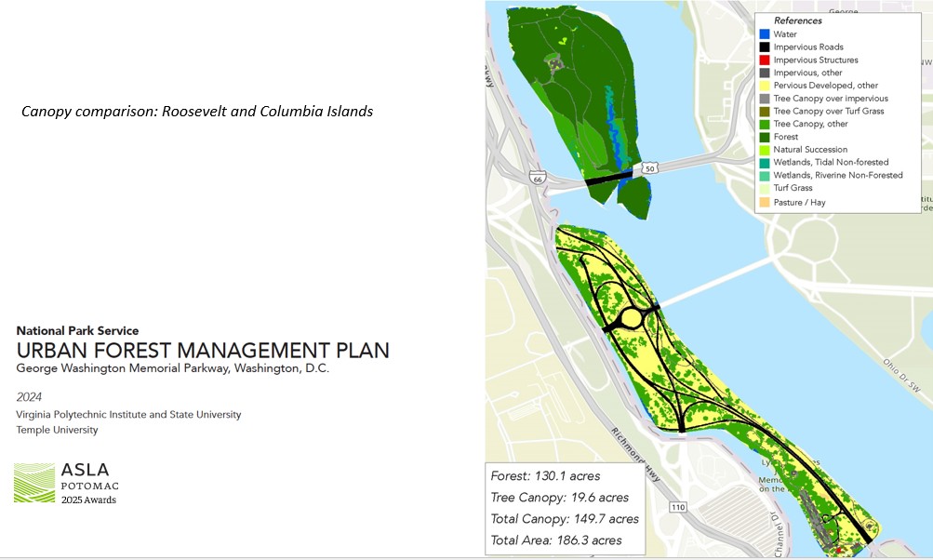Click the Turf Grass pale swatch

click(x=765, y=188)
